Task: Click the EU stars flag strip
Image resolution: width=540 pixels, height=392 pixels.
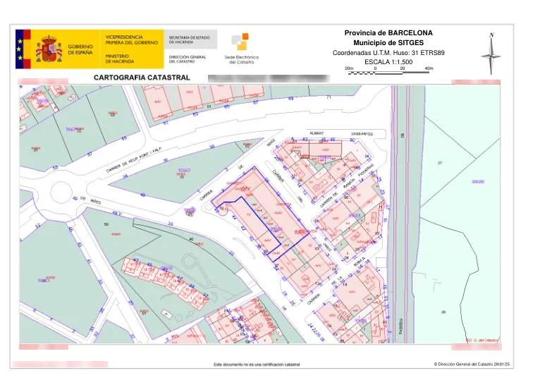Action: tap(23, 49)
